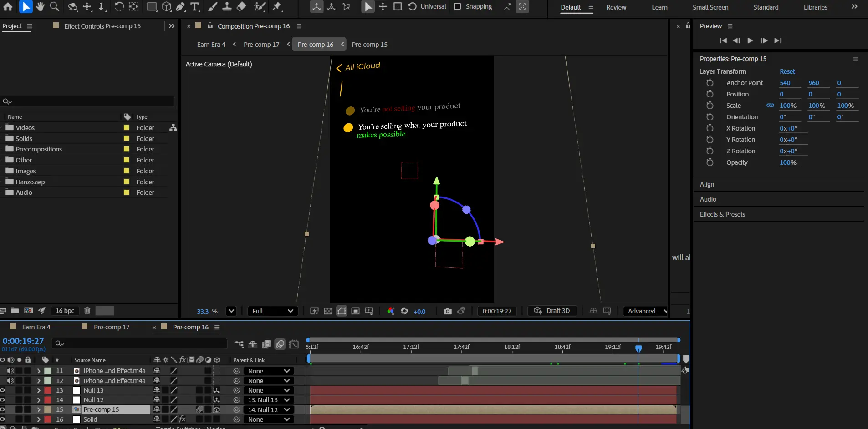Toggle Draft 3D mode
868x429 pixels.
(x=552, y=311)
